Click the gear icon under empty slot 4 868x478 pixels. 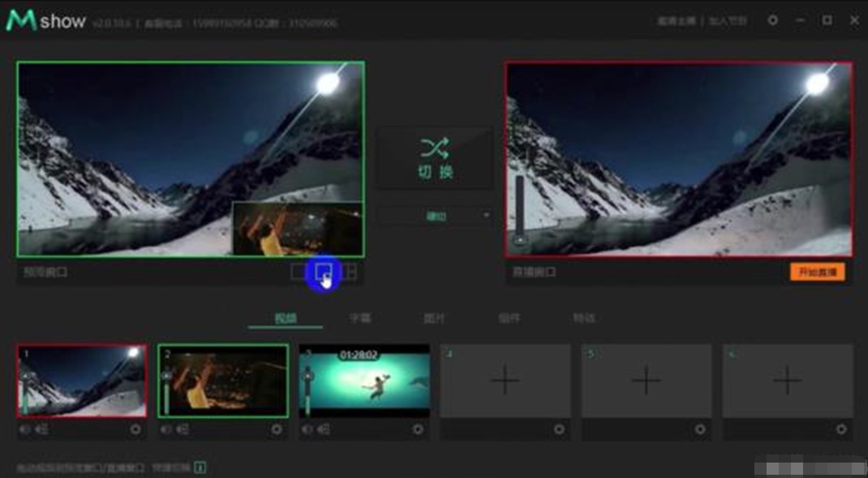pyautogui.click(x=559, y=429)
